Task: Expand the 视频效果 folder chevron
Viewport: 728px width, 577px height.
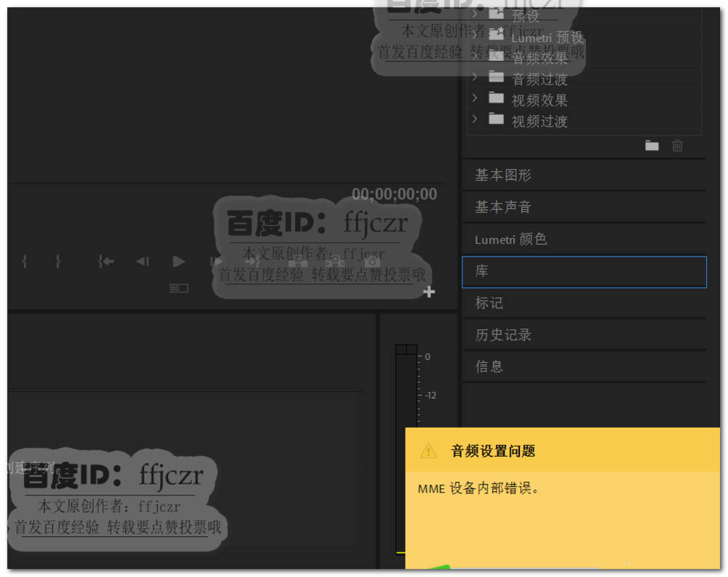Action: (x=475, y=98)
